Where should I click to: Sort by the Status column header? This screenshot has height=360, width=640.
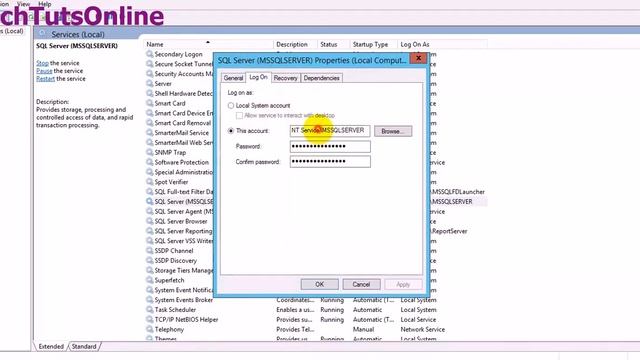(333, 44)
